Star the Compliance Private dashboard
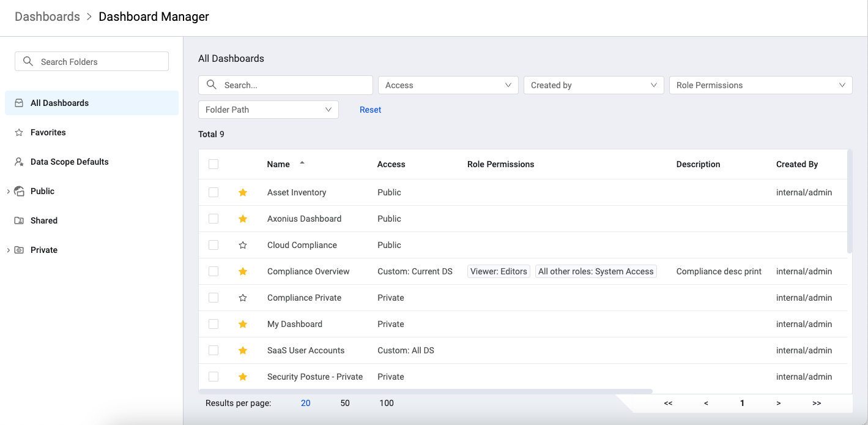Screen dimensions: 868x425 243,298
